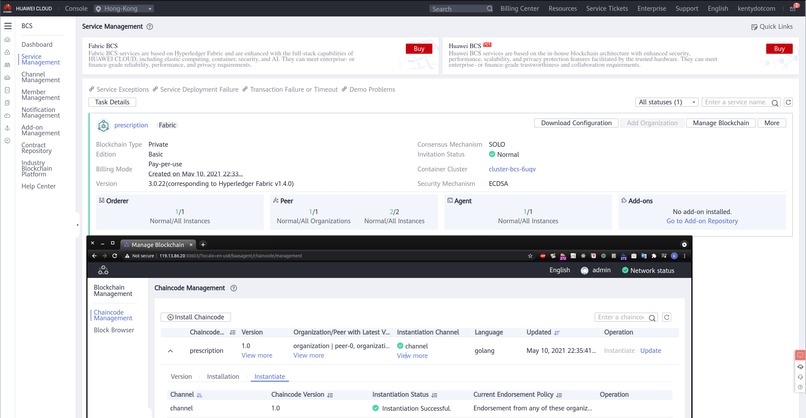Click search magnifier in top console bar

[x=489, y=9]
